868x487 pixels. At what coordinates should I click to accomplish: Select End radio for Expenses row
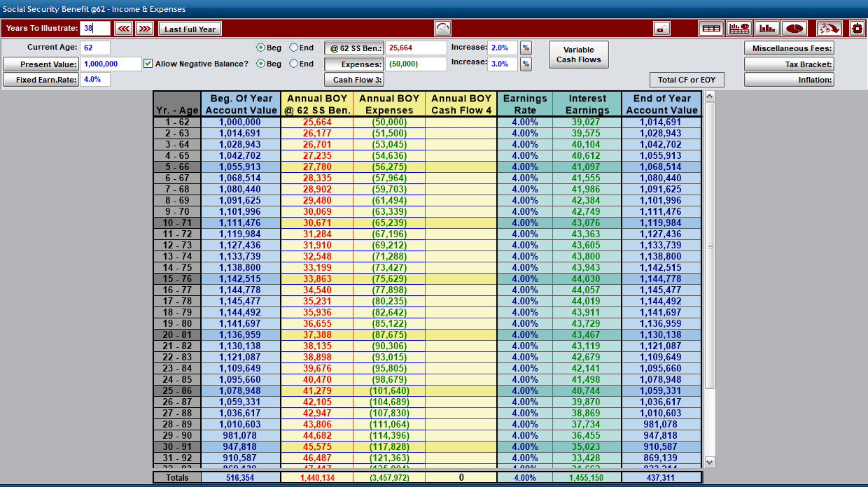coord(293,64)
